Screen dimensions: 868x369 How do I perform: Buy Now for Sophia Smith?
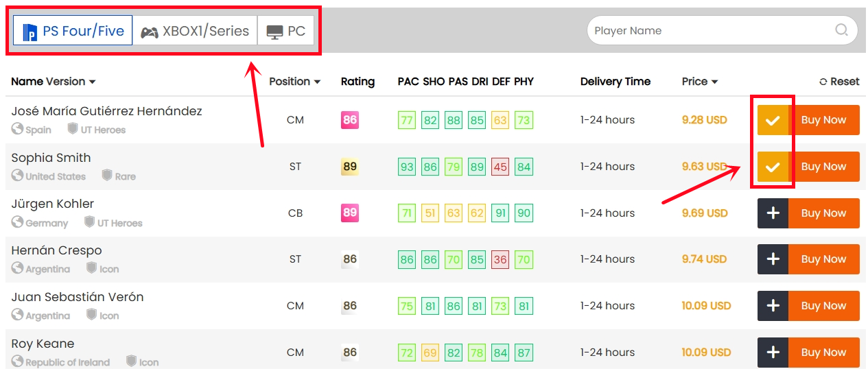tap(823, 167)
